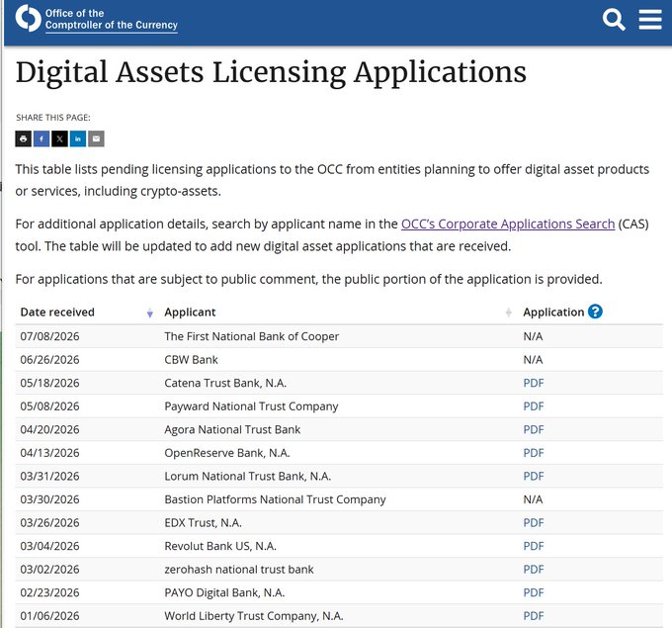Select Lorum National Trust Bank, N.A. name
This screenshot has width=672, height=628.
(248, 476)
